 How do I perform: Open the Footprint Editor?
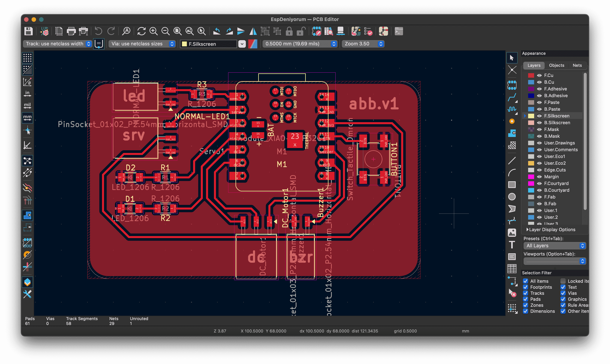point(316,31)
